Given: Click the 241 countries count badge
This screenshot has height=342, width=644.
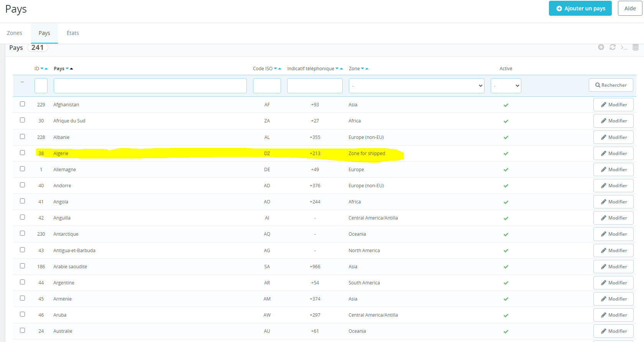Looking at the screenshot, I should [38, 48].
